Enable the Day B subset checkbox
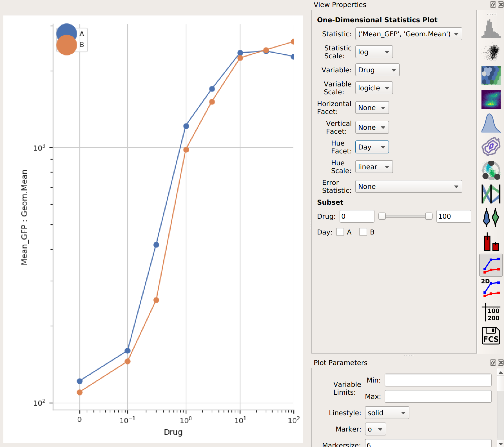 click(x=363, y=232)
